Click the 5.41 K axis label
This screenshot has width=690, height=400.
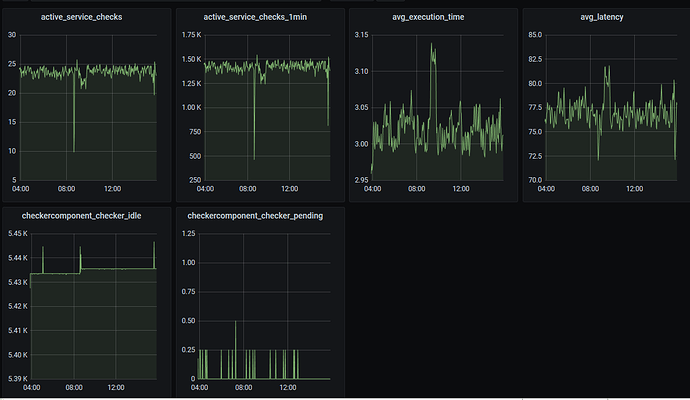click(18, 330)
